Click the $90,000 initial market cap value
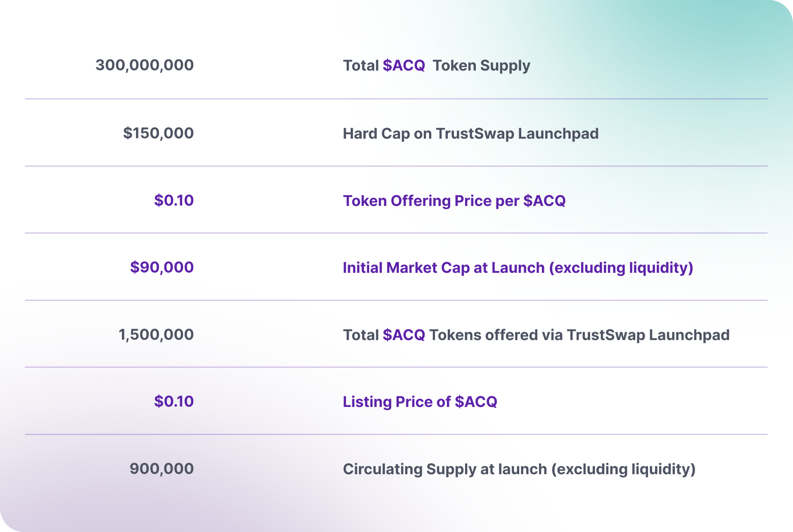Viewport: 793px width, 532px height. pos(162,267)
